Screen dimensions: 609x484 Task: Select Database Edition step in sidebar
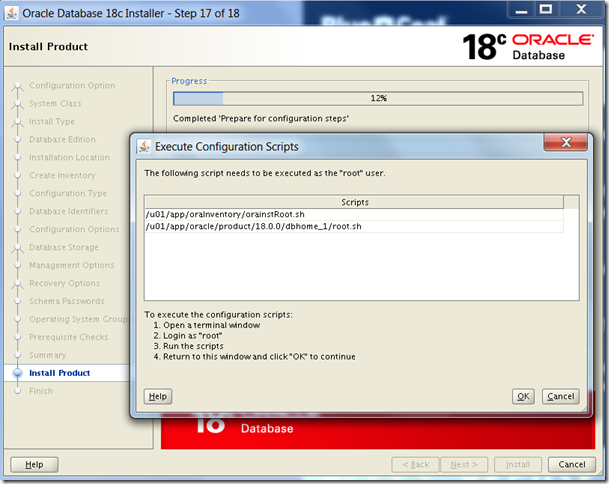point(62,139)
